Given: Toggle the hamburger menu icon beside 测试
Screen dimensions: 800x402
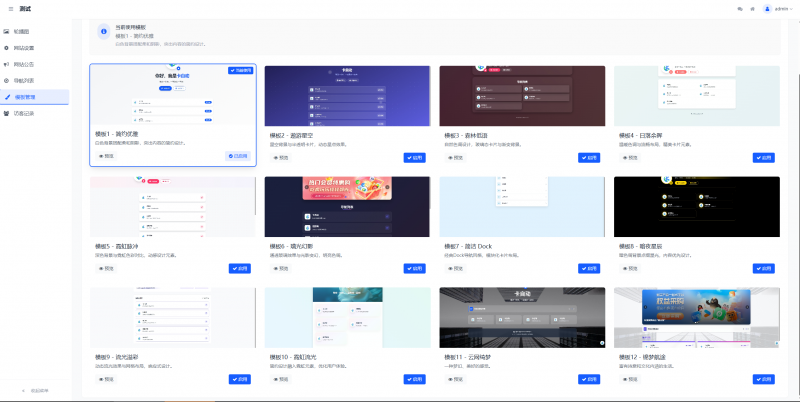Looking at the screenshot, I should (10, 8).
